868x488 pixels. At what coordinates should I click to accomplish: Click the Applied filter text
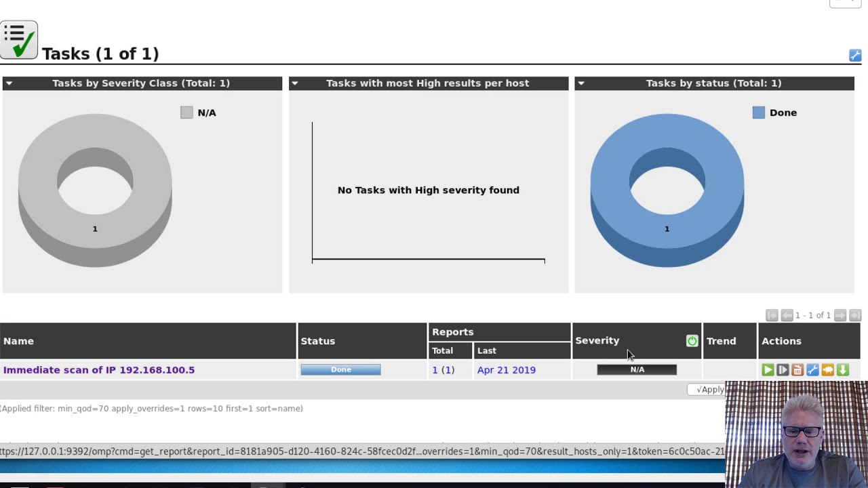pyautogui.click(x=151, y=409)
